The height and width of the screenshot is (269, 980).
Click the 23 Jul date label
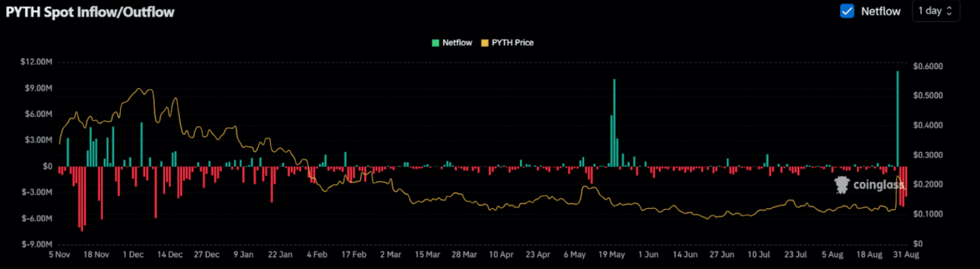[x=795, y=255]
